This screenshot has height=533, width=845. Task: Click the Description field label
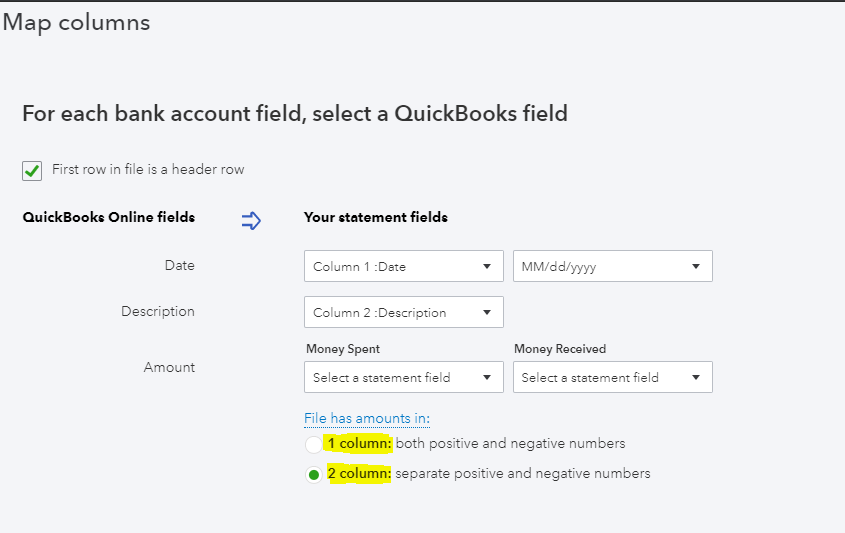point(158,312)
